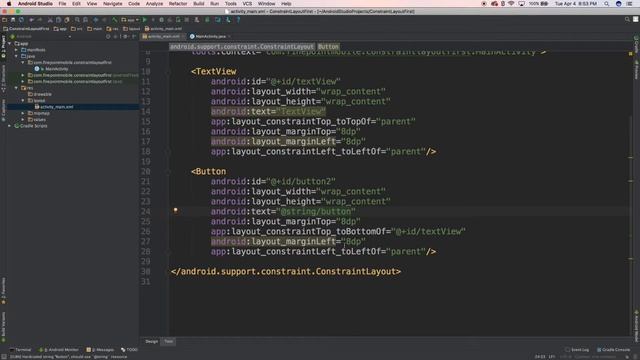The height and width of the screenshot is (360, 640).
Task: Click the Debug app toolbar icon
Action: pyautogui.click(x=162, y=20)
